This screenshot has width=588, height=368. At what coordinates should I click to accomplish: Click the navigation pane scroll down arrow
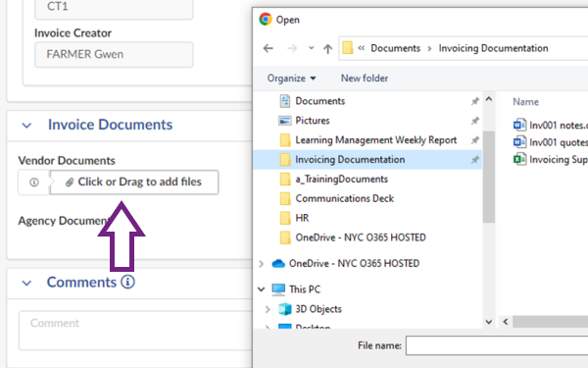tap(489, 322)
